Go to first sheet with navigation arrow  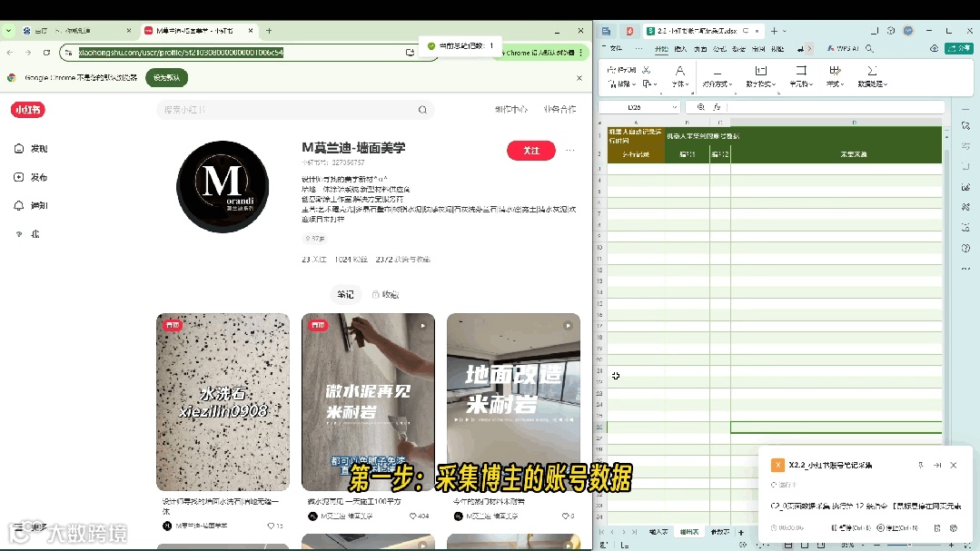point(601,532)
